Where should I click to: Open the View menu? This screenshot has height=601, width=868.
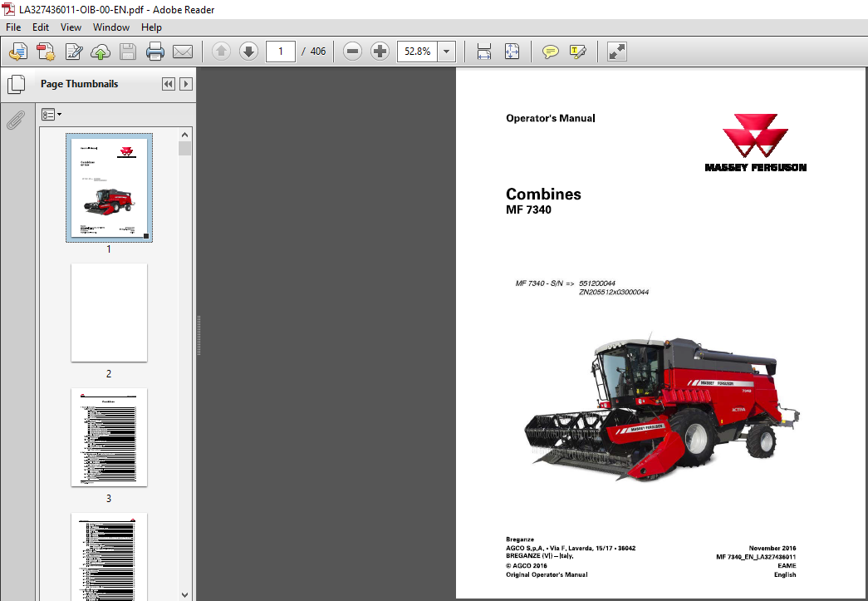pyautogui.click(x=71, y=27)
